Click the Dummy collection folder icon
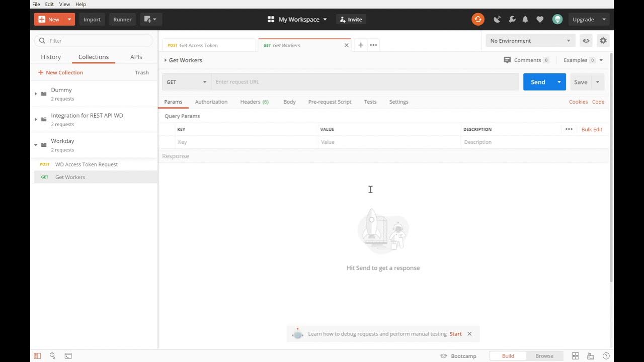The image size is (644, 362). [x=44, y=94]
